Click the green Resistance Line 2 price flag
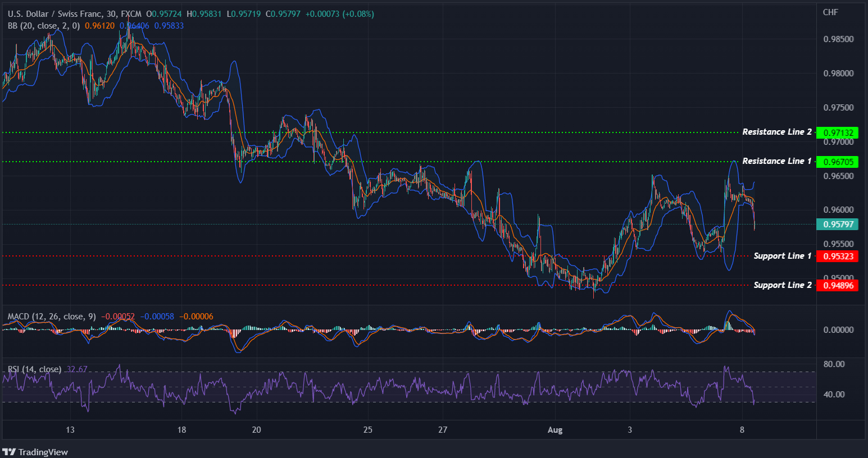The image size is (868, 458). click(837, 132)
